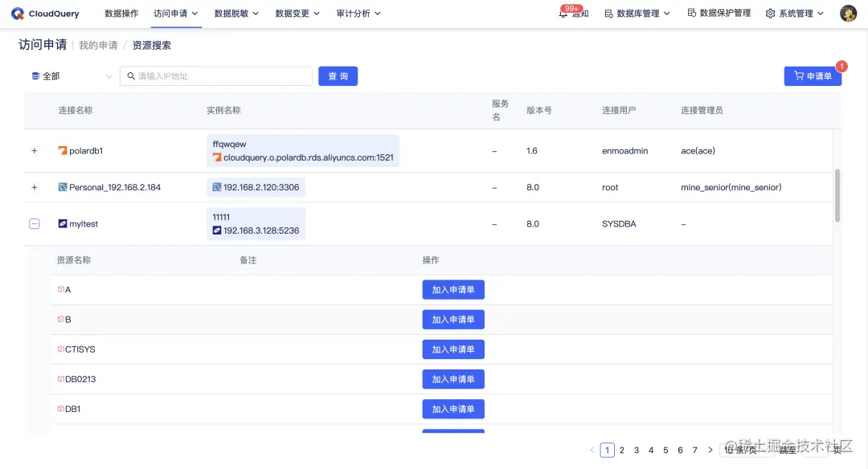868x469 pixels.
Task: Click the enmoadmin user cell
Action: coord(625,150)
